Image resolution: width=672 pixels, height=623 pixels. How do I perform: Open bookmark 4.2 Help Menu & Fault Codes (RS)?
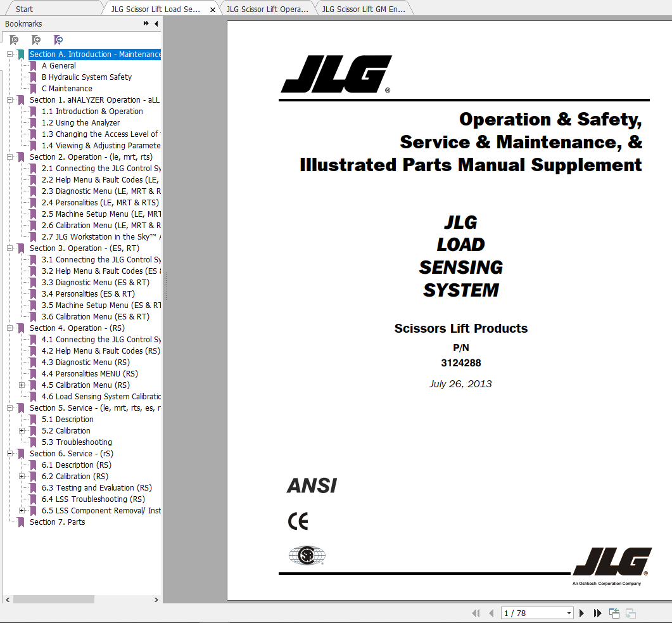click(101, 350)
